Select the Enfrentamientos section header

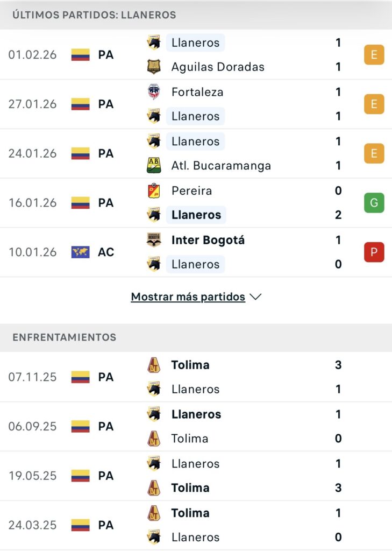(64, 337)
